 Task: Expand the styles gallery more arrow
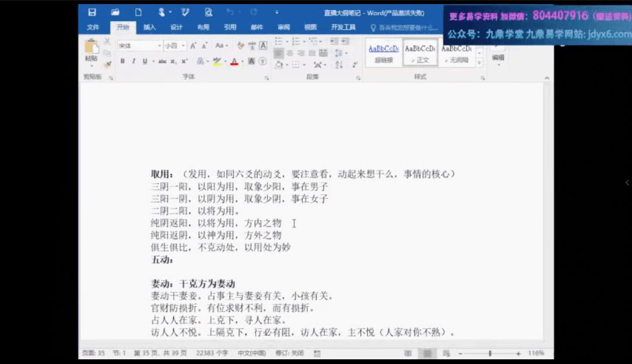pos(479,62)
